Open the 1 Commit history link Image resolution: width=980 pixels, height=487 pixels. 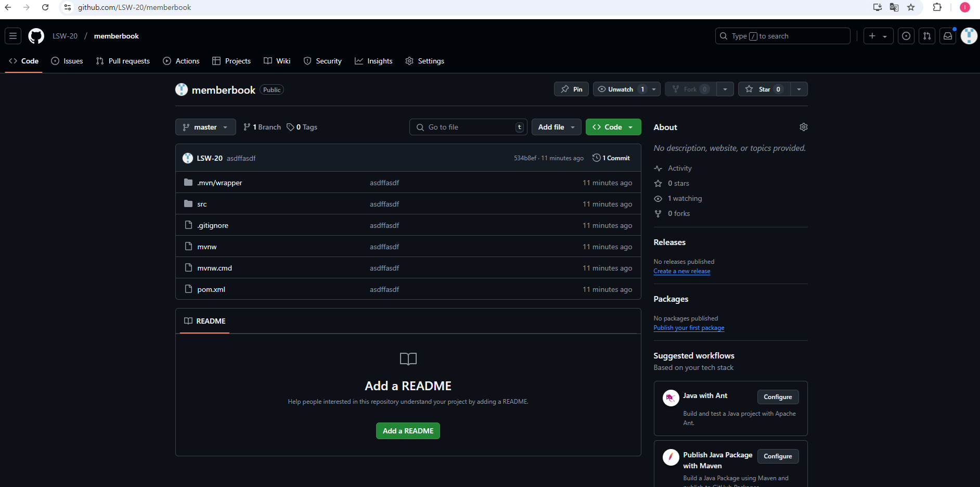[611, 158]
